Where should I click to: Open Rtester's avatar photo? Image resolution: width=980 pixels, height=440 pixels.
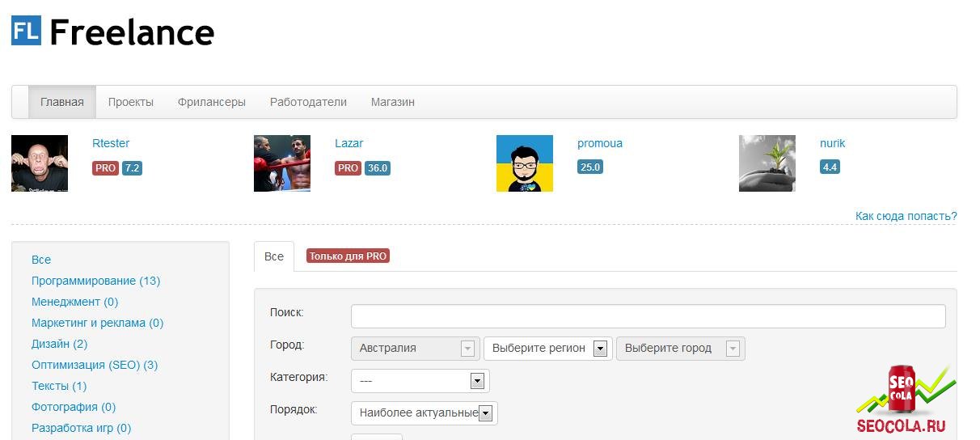point(40,163)
